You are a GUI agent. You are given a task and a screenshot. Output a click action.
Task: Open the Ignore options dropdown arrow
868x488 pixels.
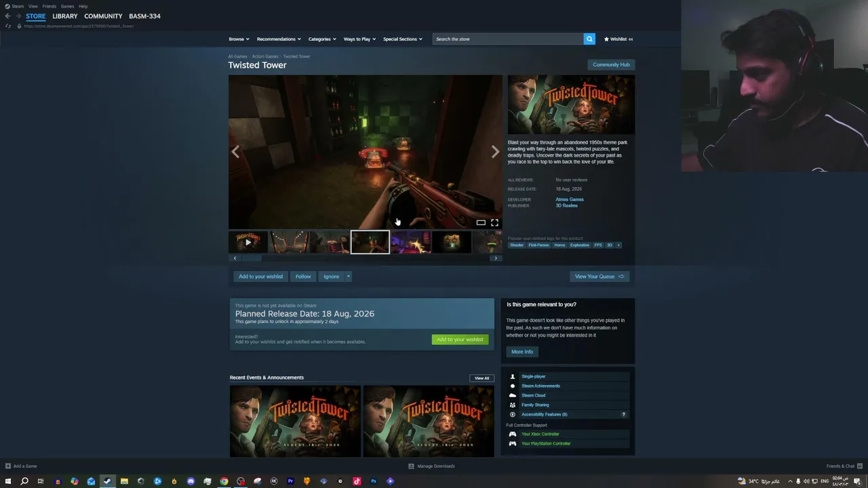coord(349,277)
